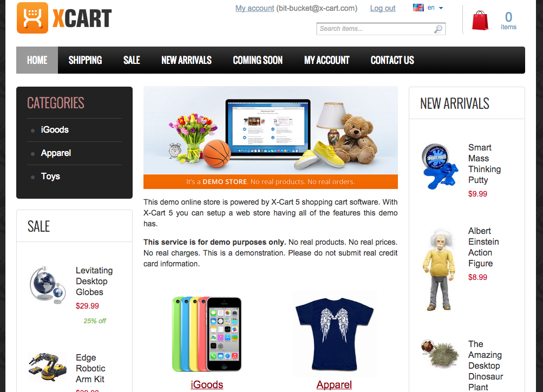This screenshot has width=543, height=392.
Task: Open Contact Us in navigation bar
Action: 392,60
